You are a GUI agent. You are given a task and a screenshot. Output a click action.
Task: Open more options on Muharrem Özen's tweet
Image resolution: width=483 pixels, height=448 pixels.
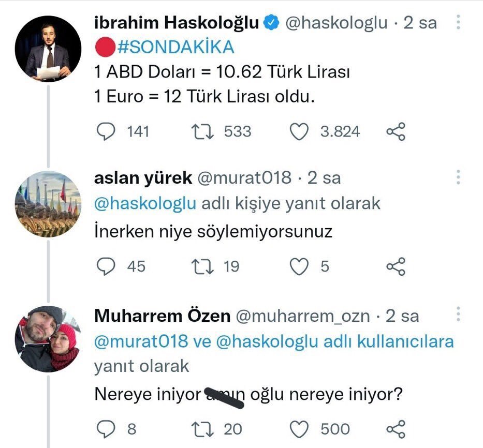[x=458, y=314]
